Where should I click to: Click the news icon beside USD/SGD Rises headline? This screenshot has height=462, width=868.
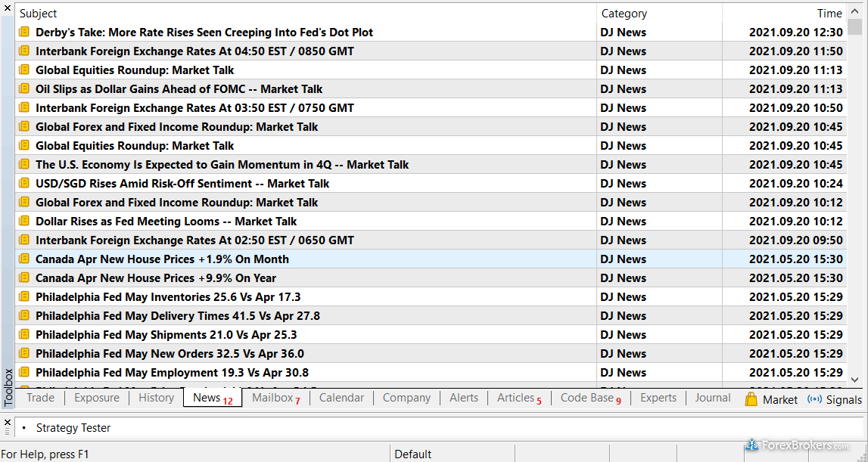point(24,184)
